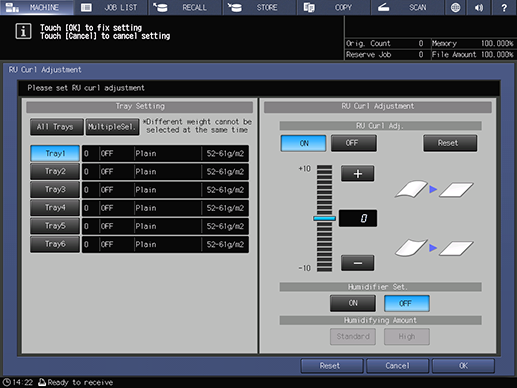Go to the SCAN tab
Image resolution: width=517 pixels, height=388 pixels.
pyautogui.click(x=408, y=7)
